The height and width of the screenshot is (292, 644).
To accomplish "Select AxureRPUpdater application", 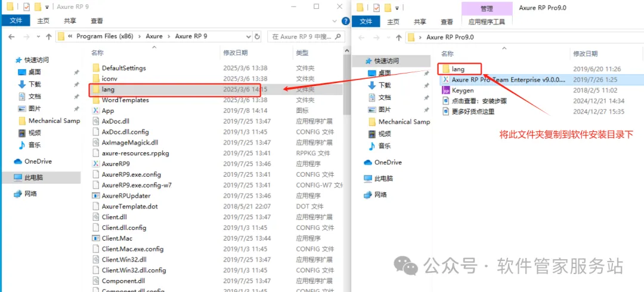I will (126, 196).
